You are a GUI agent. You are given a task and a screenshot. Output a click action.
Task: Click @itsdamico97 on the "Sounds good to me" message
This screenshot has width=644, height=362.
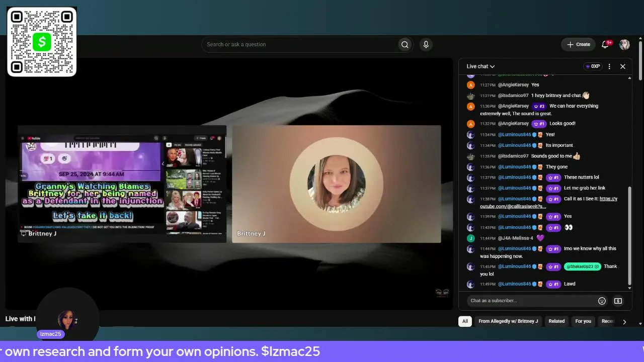pos(513,156)
